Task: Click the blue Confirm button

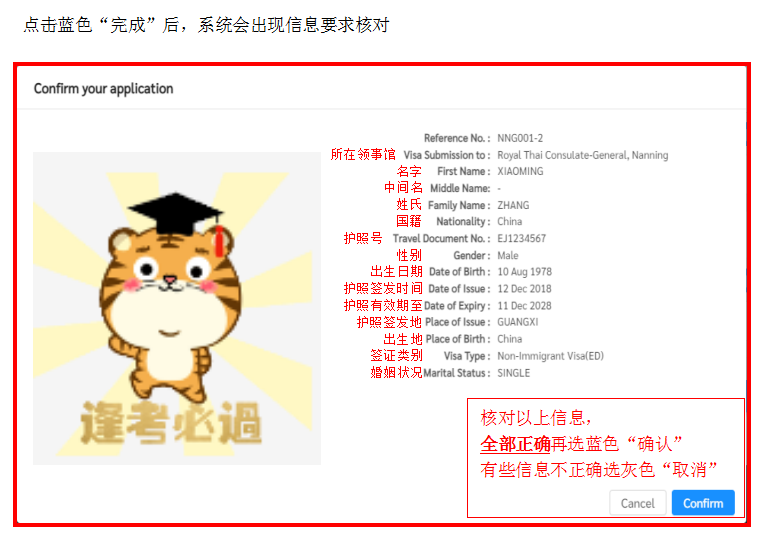Action: pyautogui.click(x=703, y=503)
